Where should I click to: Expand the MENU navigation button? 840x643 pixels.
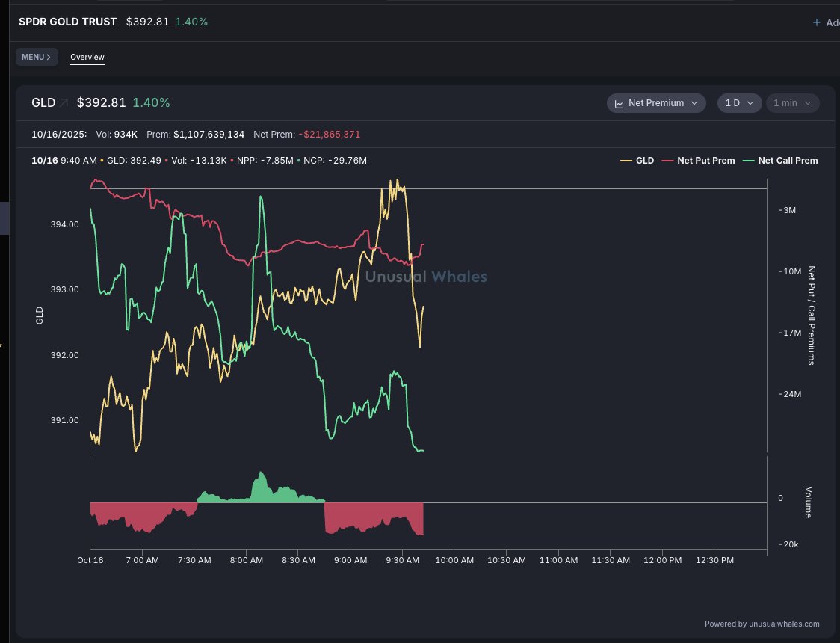pos(37,57)
